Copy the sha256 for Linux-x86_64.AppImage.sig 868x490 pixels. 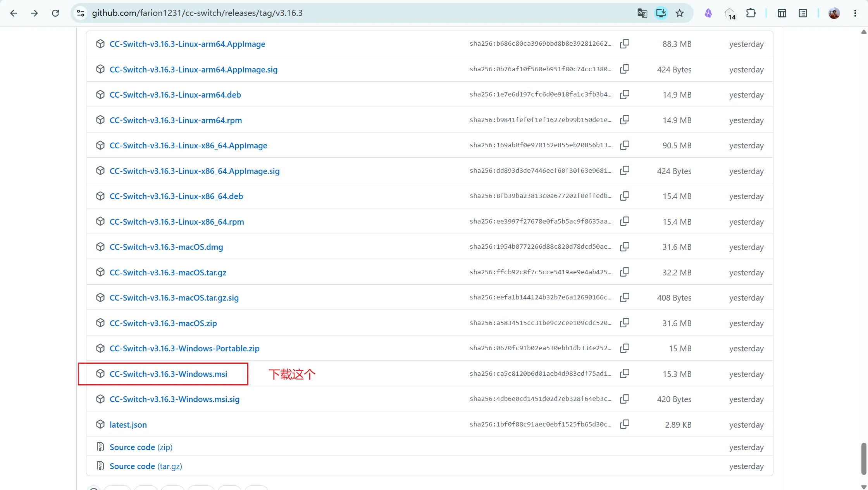(625, 171)
